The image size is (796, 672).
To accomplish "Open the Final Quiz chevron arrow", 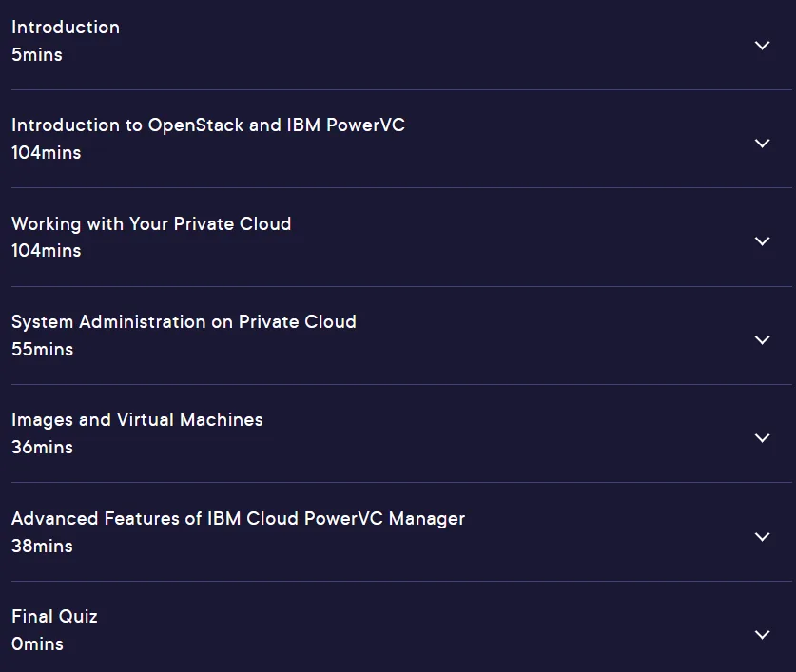I will click(x=762, y=634).
